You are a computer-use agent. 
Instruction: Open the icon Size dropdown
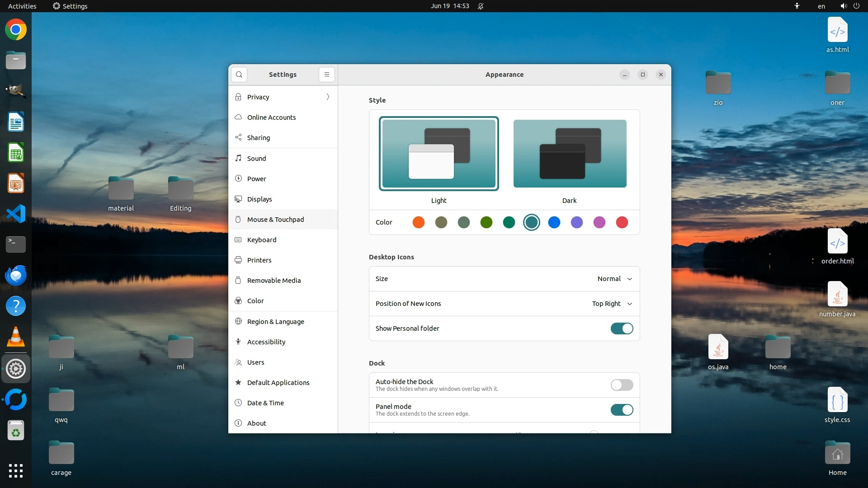(614, 279)
